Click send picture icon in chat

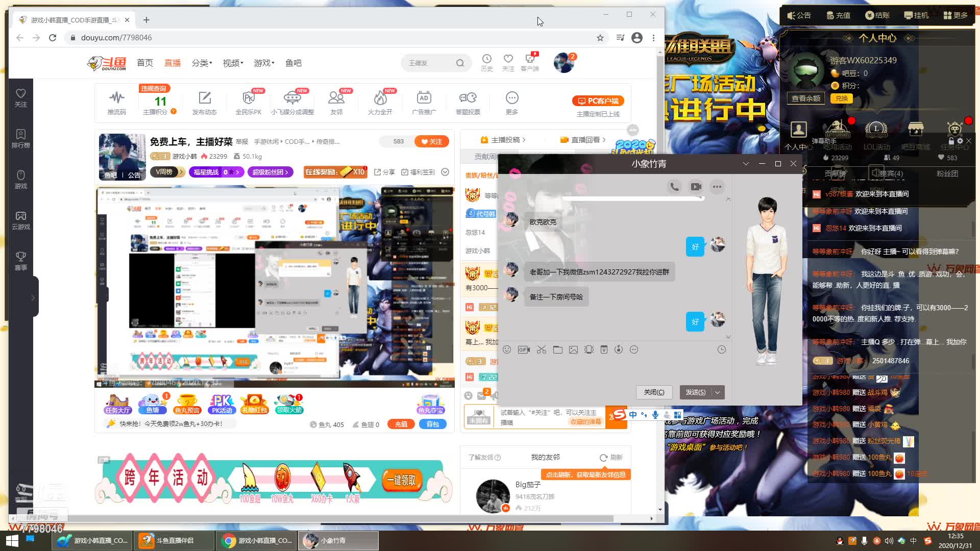click(x=573, y=349)
